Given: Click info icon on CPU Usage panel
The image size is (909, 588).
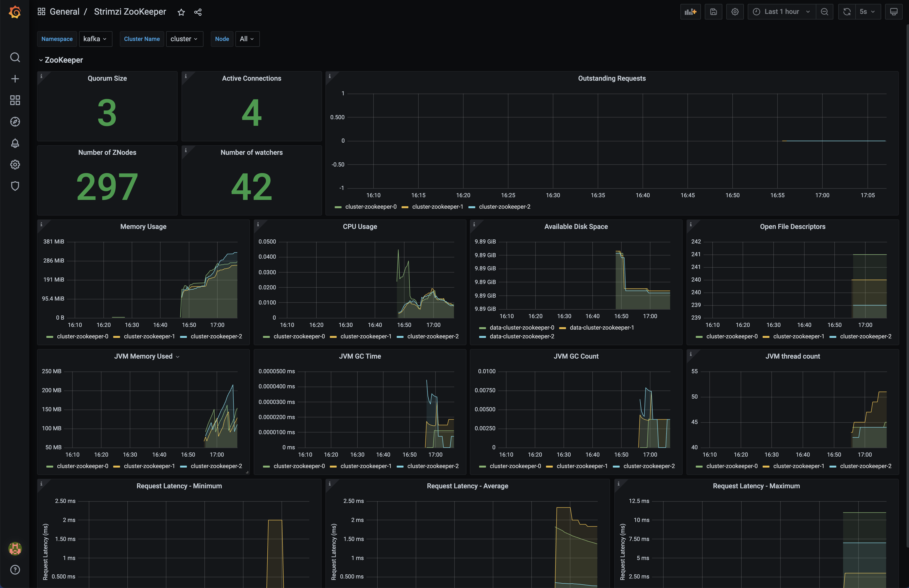Looking at the screenshot, I should (x=258, y=224).
